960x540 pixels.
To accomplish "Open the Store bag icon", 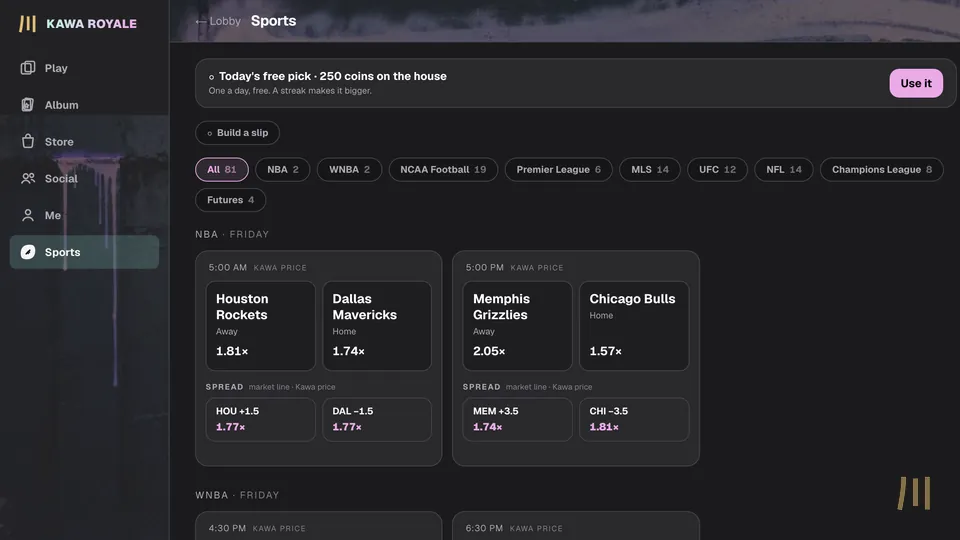I will pyautogui.click(x=28, y=141).
